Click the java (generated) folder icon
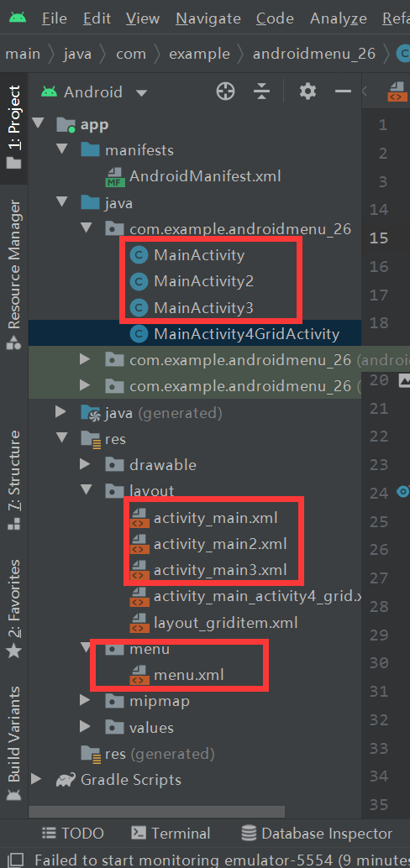The width and height of the screenshot is (410, 868). click(90, 413)
